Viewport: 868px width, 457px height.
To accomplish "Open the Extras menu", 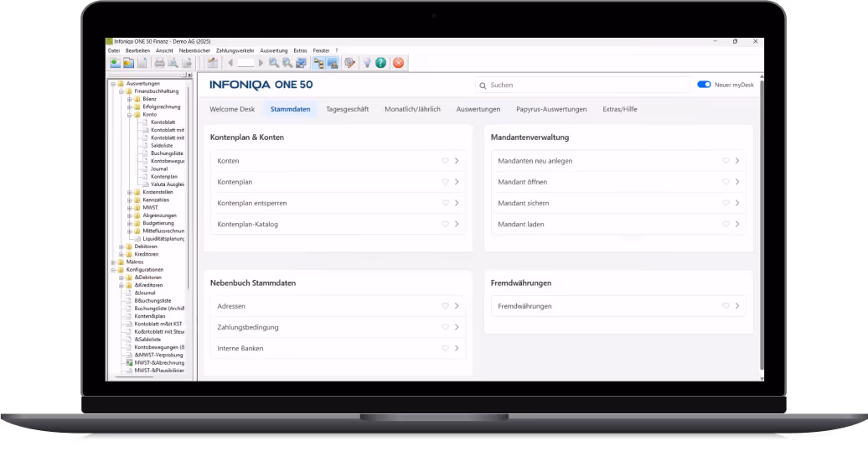I will click(x=300, y=50).
